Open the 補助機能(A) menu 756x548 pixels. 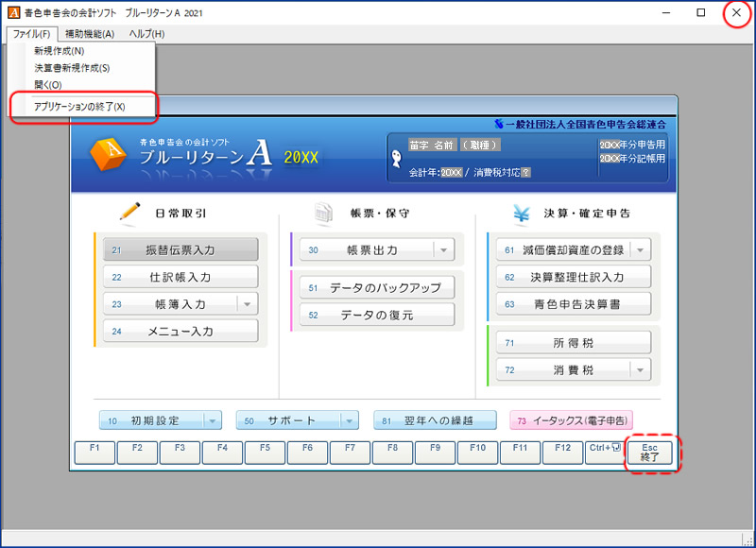point(90,34)
